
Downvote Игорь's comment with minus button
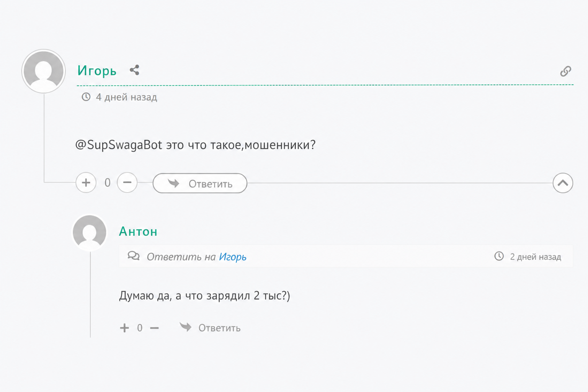pos(127,183)
